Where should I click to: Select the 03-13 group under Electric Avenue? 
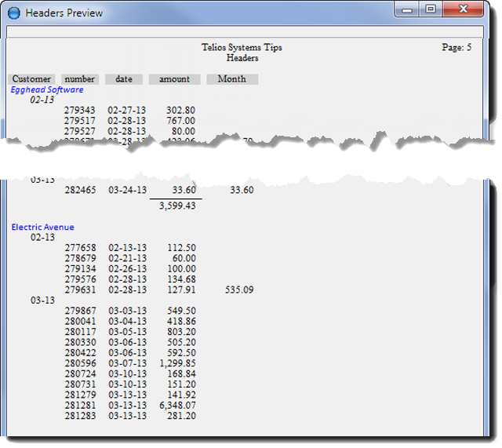42,300
